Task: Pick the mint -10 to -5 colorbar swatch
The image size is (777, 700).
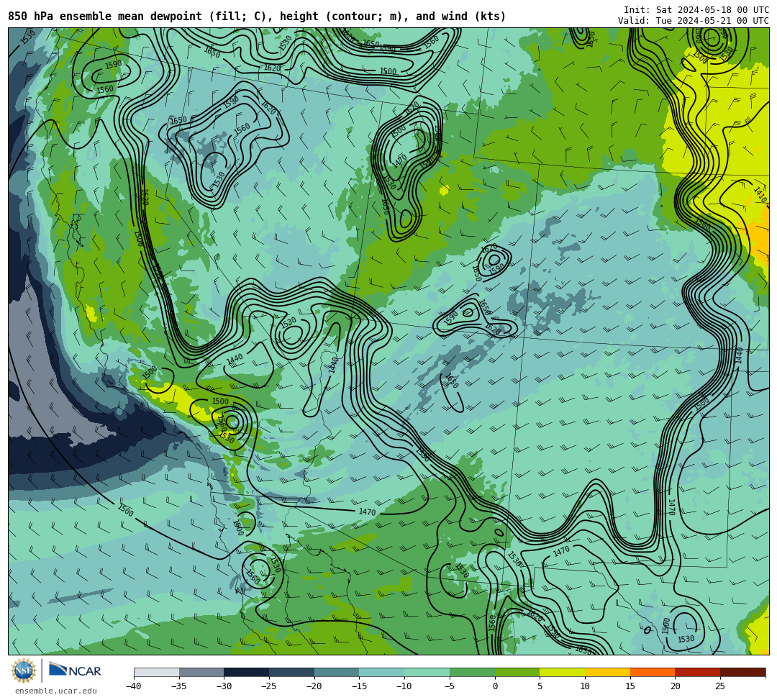Action: point(427,672)
